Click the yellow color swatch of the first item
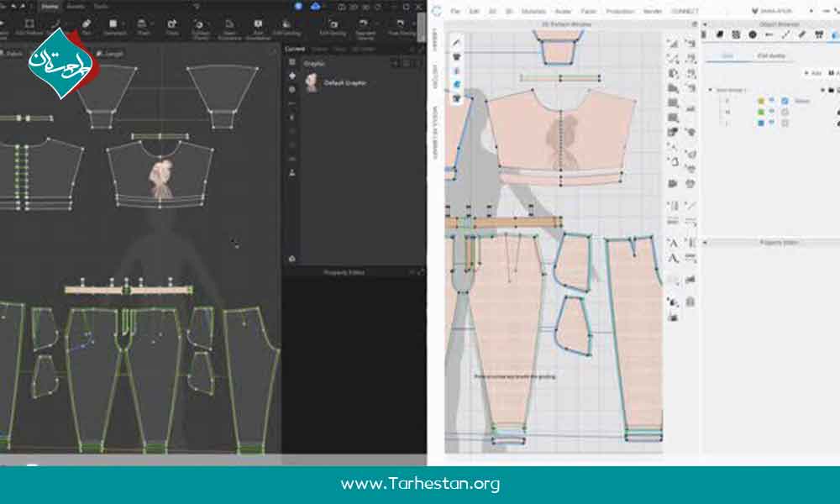The width and height of the screenshot is (840, 504). click(x=761, y=101)
